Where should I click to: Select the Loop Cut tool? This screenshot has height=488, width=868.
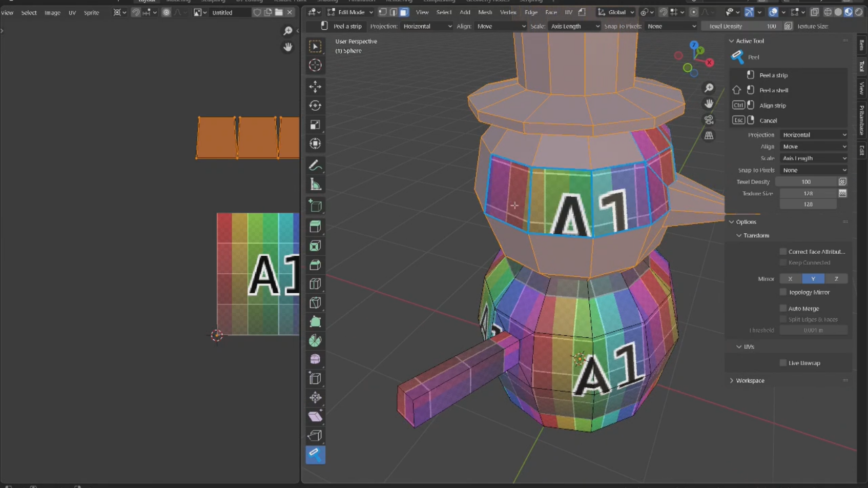point(315,284)
